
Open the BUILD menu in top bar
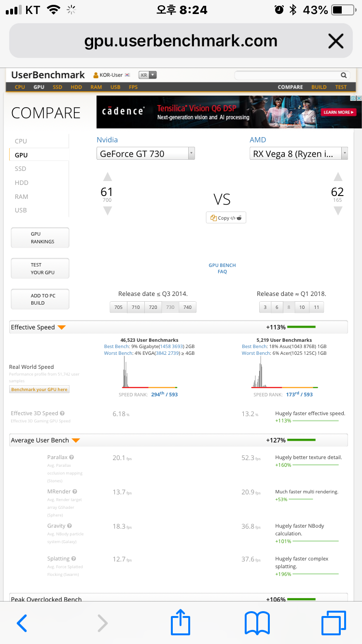point(319,87)
